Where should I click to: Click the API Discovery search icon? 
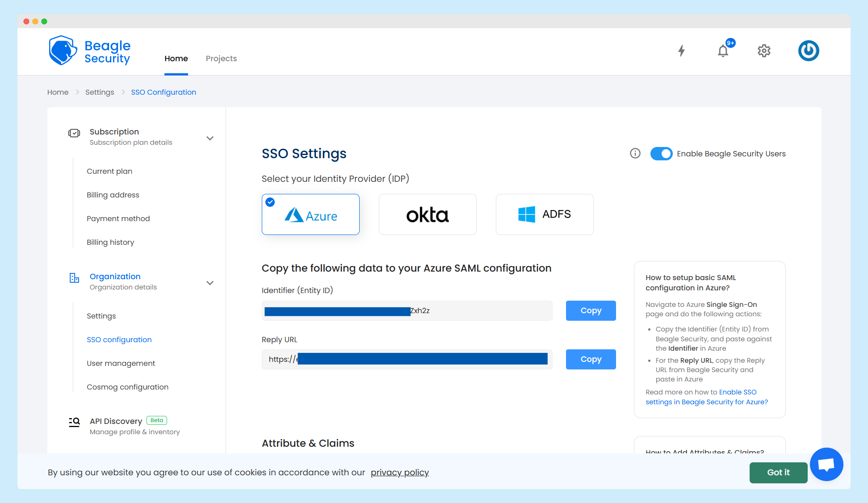pos(74,422)
